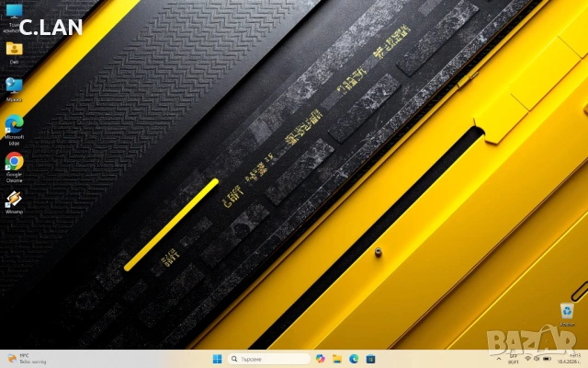
Task: Open the clock and date in the taskbar
Action: [x=570, y=359]
